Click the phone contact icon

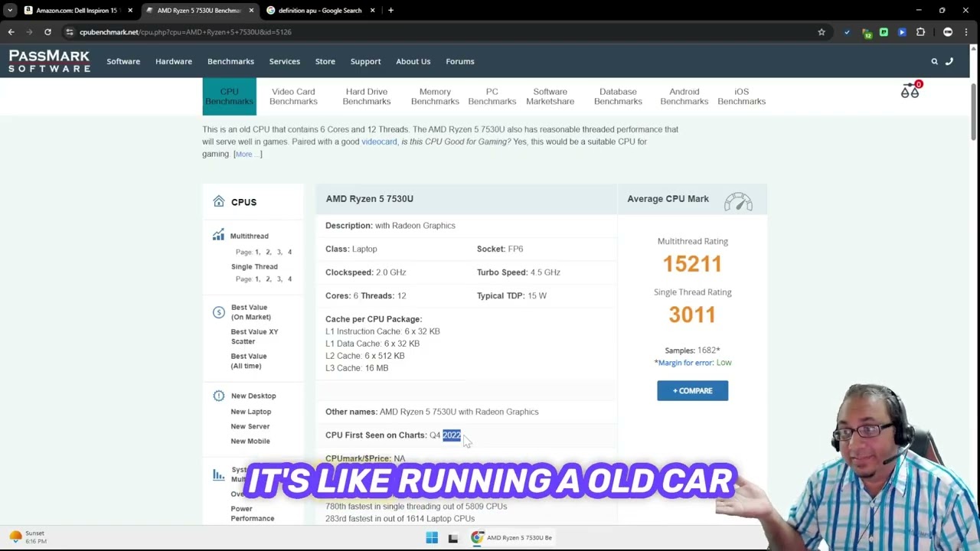click(949, 61)
